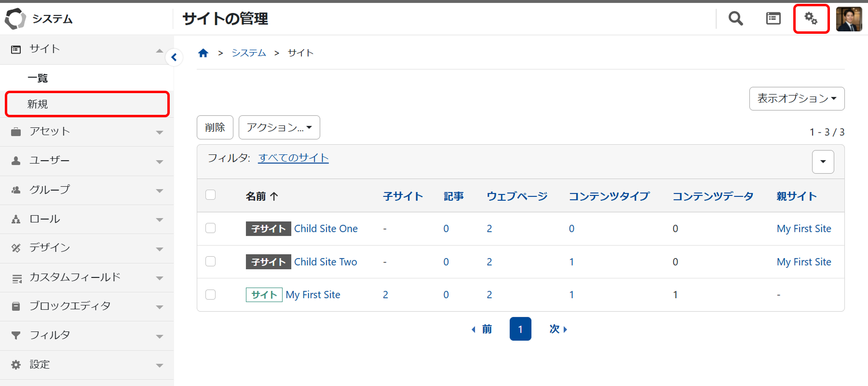
Task: Select 新規 in the sidebar menu
Action: click(39, 104)
